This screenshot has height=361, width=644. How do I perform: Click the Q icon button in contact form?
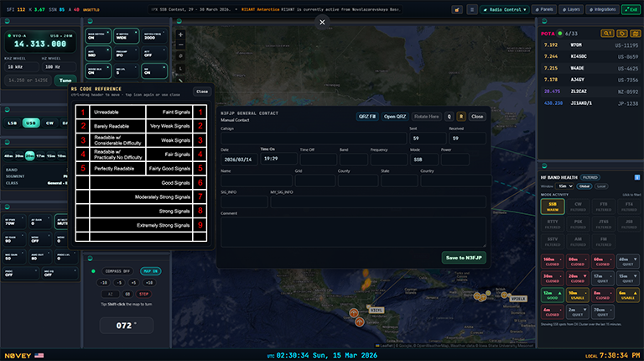click(x=449, y=117)
